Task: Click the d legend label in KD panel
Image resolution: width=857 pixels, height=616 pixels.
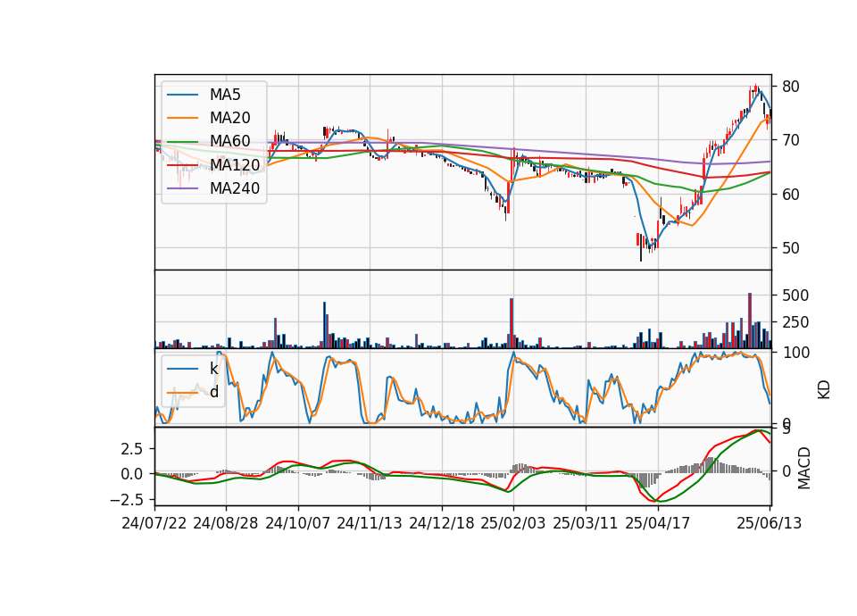Action: point(214,392)
